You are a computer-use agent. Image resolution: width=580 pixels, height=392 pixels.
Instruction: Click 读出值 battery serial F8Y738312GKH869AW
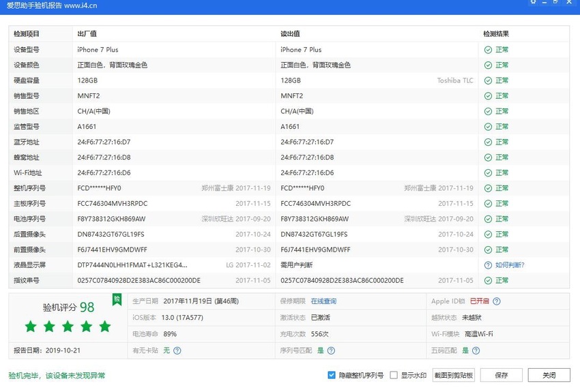point(315,219)
